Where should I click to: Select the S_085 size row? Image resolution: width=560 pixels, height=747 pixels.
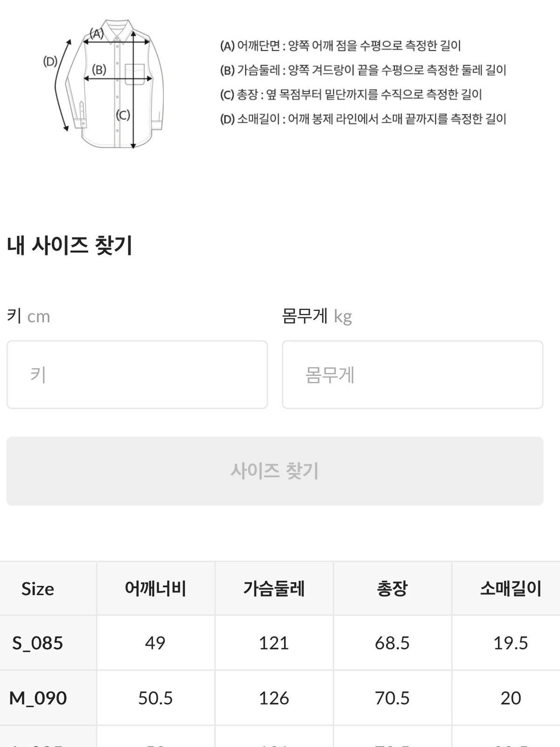[280, 643]
